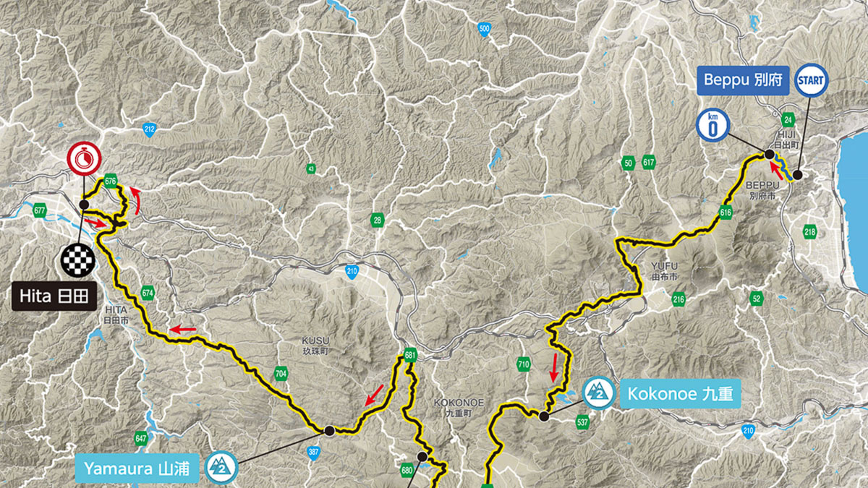Select the Kokonoe 九重 label
The width and height of the screenshot is (868, 488).
(679, 395)
